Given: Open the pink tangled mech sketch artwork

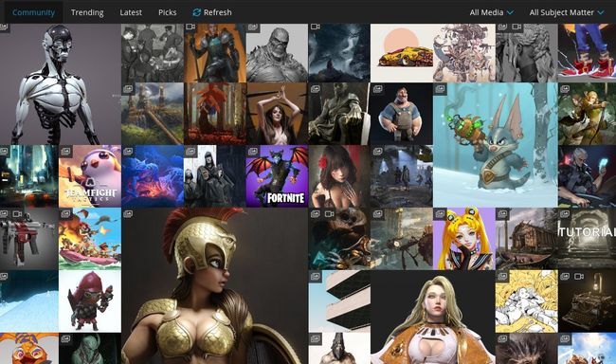Looking at the screenshot, I should coord(464,53).
